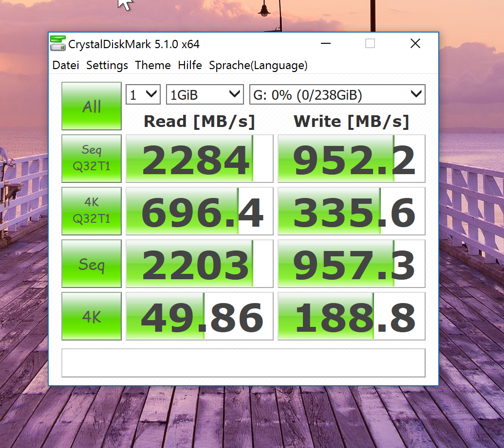The height and width of the screenshot is (448, 504).
Task: Expand the test count dropdown showing 1
Action: click(143, 94)
